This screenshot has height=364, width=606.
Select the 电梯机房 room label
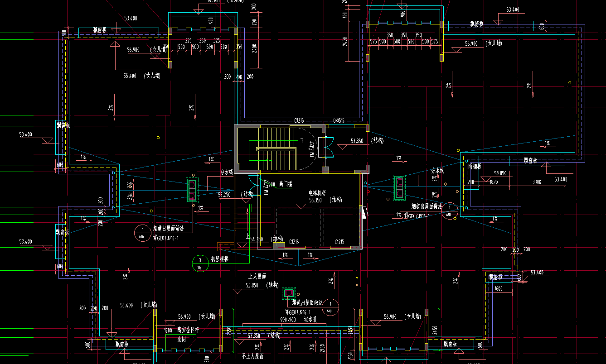click(318, 192)
